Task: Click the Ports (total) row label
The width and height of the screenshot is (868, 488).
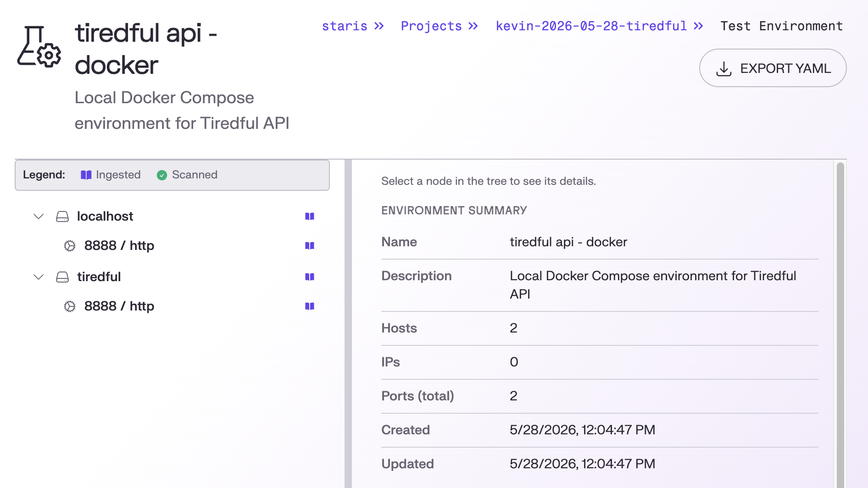Action: (x=417, y=396)
